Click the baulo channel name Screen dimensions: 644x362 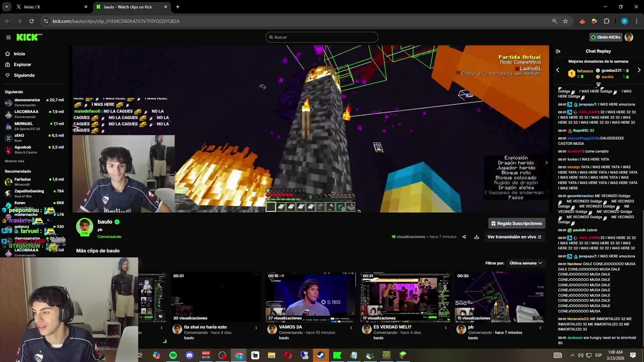tap(105, 222)
